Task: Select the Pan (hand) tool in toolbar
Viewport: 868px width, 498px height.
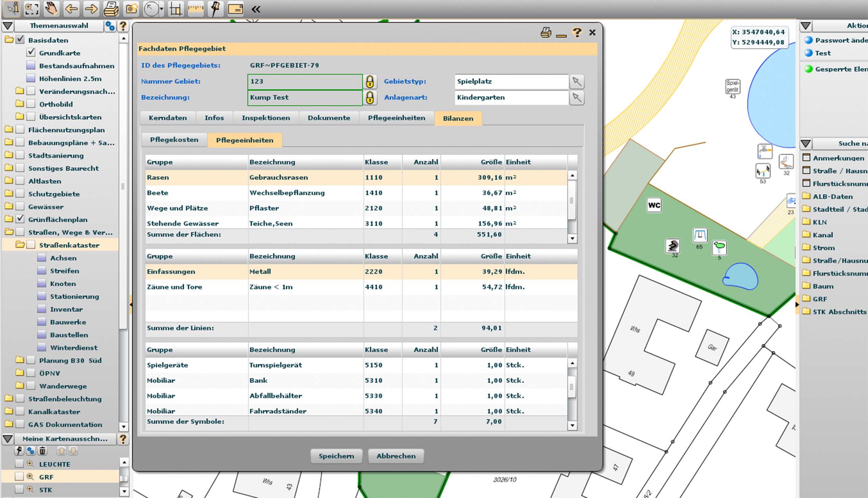Action: pyautogui.click(x=50, y=9)
